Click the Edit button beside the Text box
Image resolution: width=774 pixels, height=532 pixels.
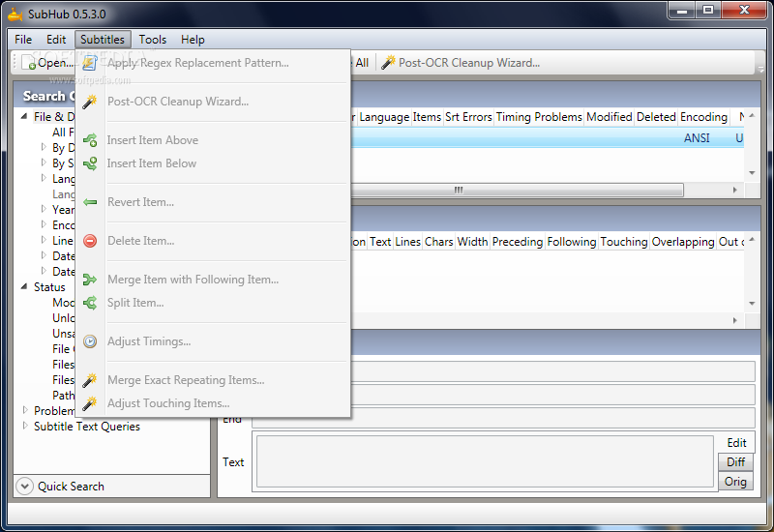736,443
